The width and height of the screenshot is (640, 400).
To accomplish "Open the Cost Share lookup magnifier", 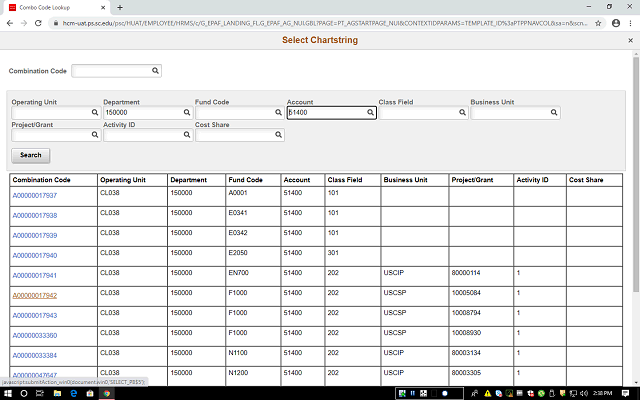I will tap(278, 135).
